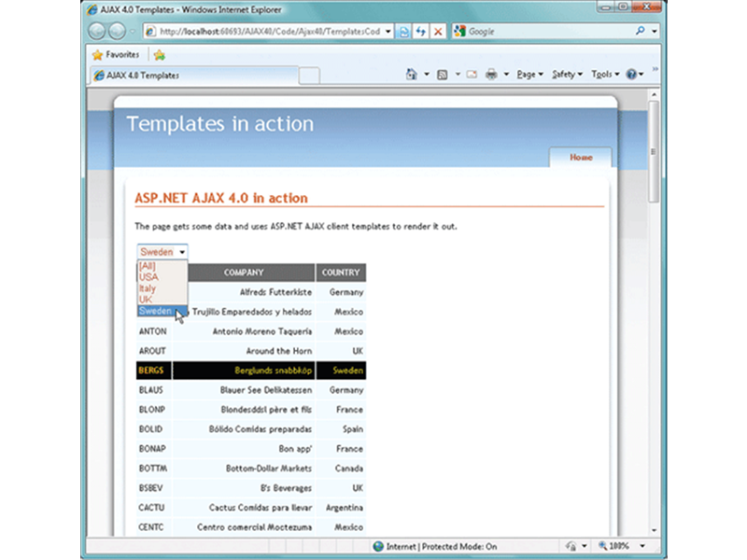Image resolution: width=747 pixels, height=560 pixels.
Task: Click the search magnifier icon
Action: (640, 31)
